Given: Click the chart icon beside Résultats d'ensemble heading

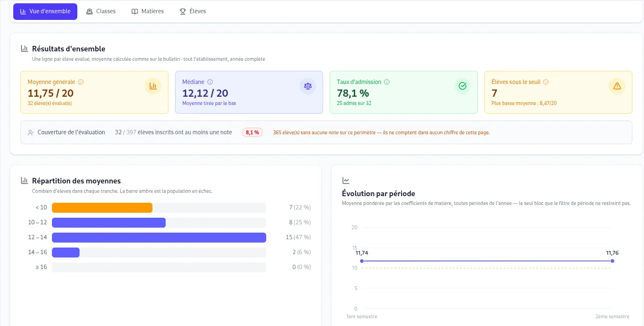Looking at the screenshot, I should pos(25,49).
